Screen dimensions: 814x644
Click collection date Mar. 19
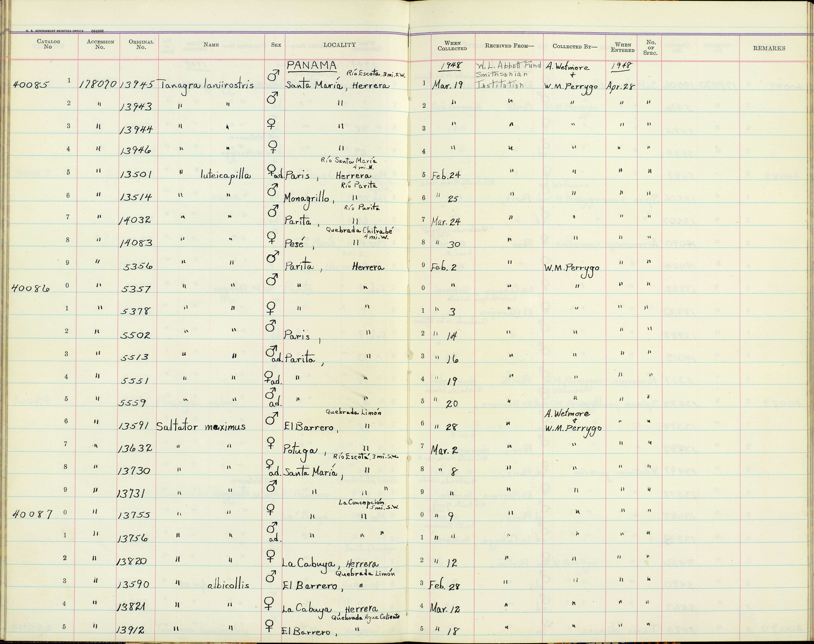447,86
